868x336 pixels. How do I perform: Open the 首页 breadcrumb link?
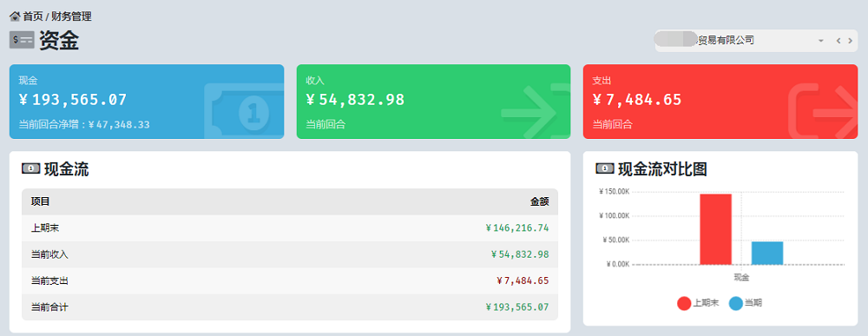tap(33, 16)
